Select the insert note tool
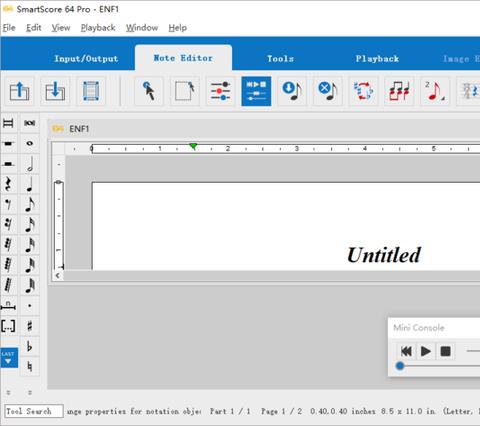 pos(292,91)
